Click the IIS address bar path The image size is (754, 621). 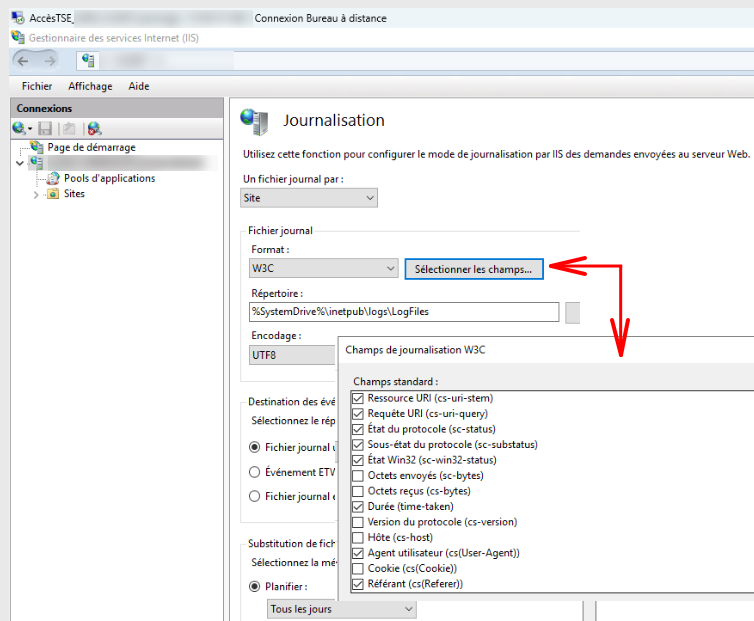[x=414, y=61]
